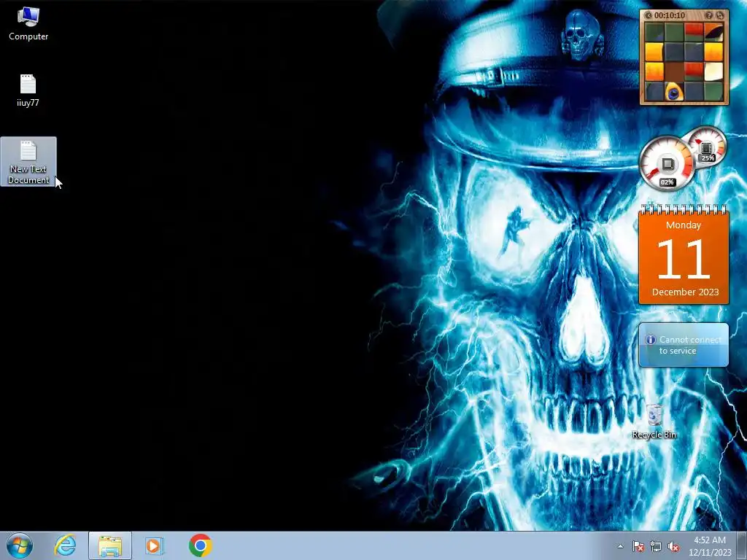This screenshot has height=560, width=747.
Task: Pause the puzzle timer clock icon
Action: tap(649, 15)
